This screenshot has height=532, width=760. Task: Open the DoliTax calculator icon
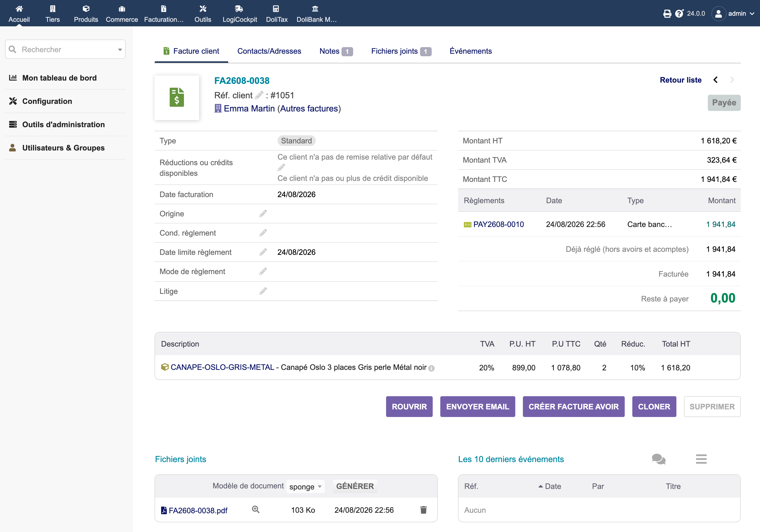point(276,9)
